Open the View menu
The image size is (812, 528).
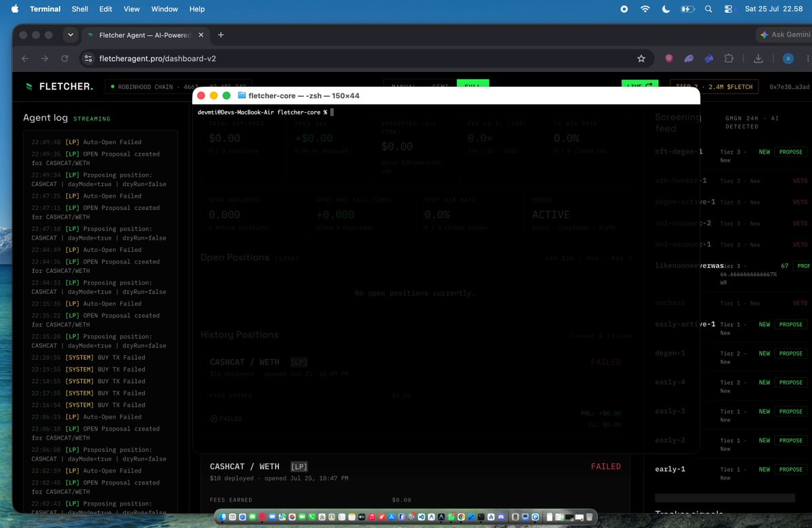coord(131,9)
